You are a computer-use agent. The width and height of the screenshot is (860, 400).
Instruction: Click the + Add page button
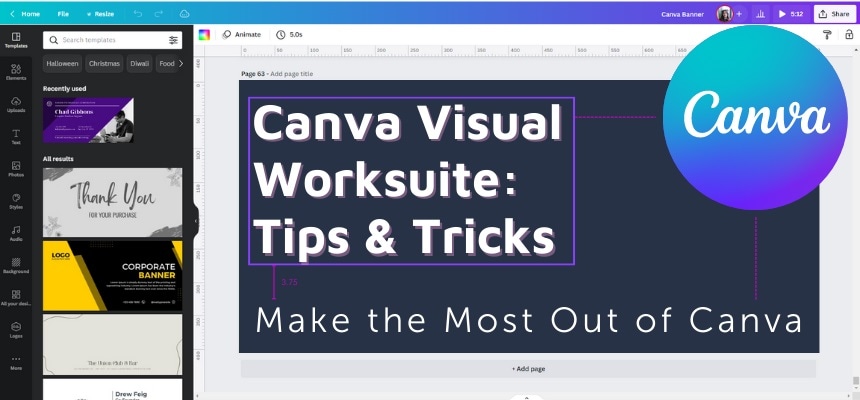528,369
